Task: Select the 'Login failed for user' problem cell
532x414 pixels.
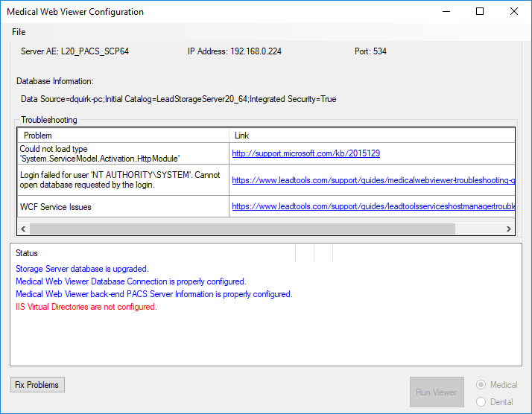Action: (123, 180)
